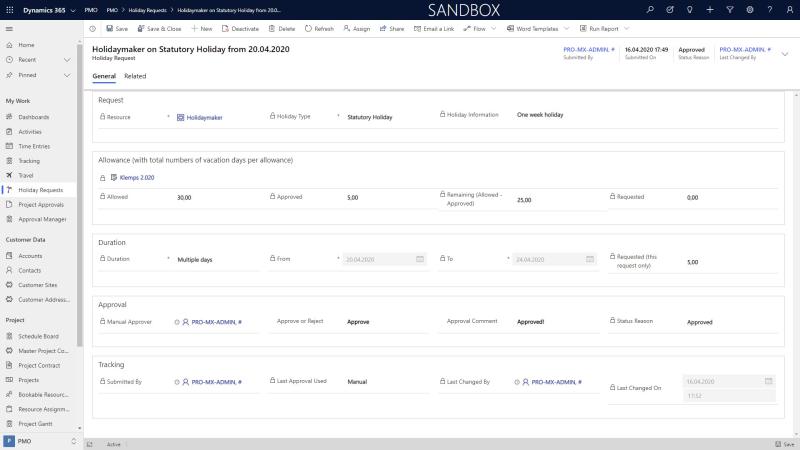Select the General tab

pos(104,76)
